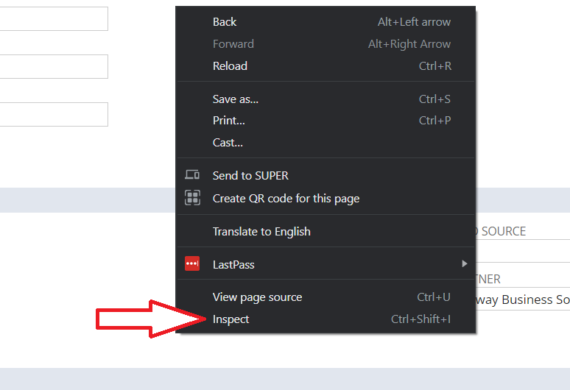The width and height of the screenshot is (570, 390).
Task: Click the red LastPass icon
Action: [192, 264]
